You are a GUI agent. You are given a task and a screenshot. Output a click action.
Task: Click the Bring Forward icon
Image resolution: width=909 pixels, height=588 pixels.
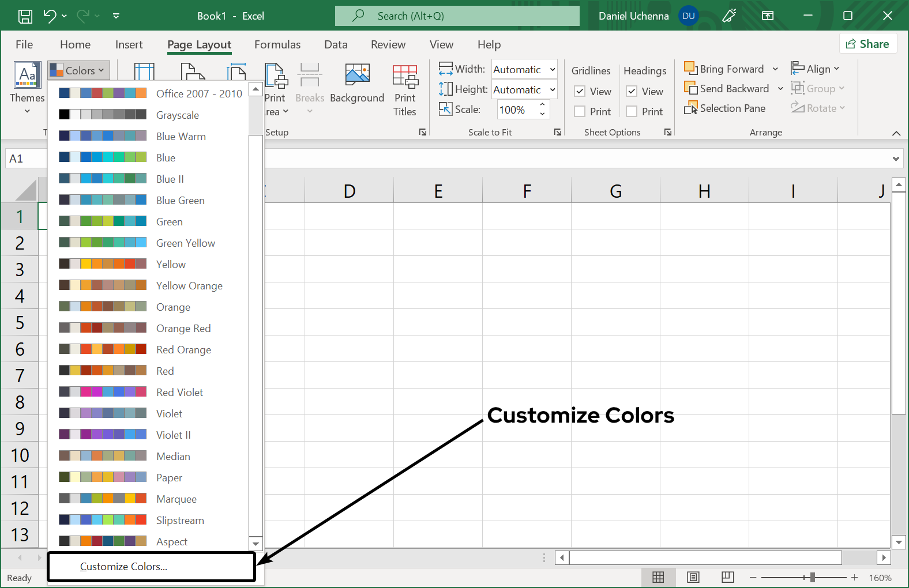(x=690, y=69)
